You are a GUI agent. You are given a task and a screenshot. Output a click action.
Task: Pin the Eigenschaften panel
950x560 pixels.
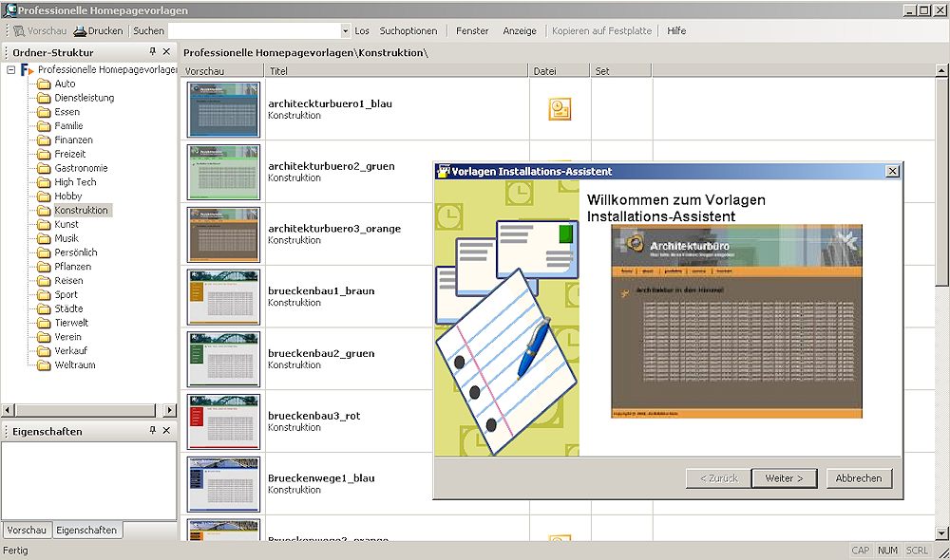click(153, 431)
